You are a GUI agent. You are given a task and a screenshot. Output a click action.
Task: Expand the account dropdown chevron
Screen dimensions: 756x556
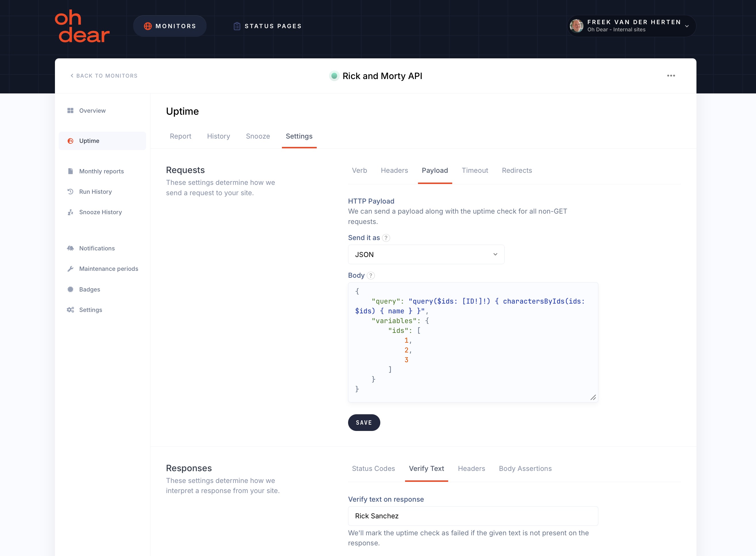click(x=687, y=26)
